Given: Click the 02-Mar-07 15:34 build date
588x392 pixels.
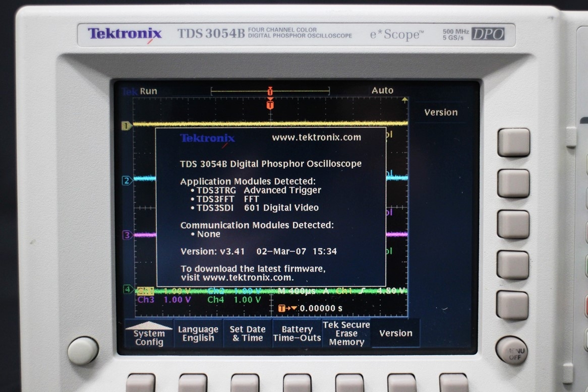Looking at the screenshot, I should [297, 251].
